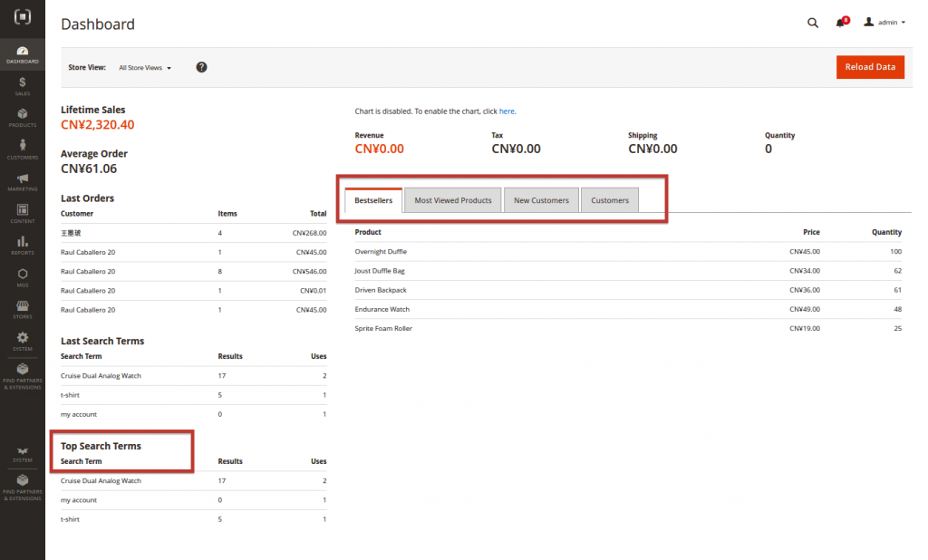Viewport: 928px width, 560px height.
Task: Expand the All Store Views dropdown
Action: tap(145, 68)
